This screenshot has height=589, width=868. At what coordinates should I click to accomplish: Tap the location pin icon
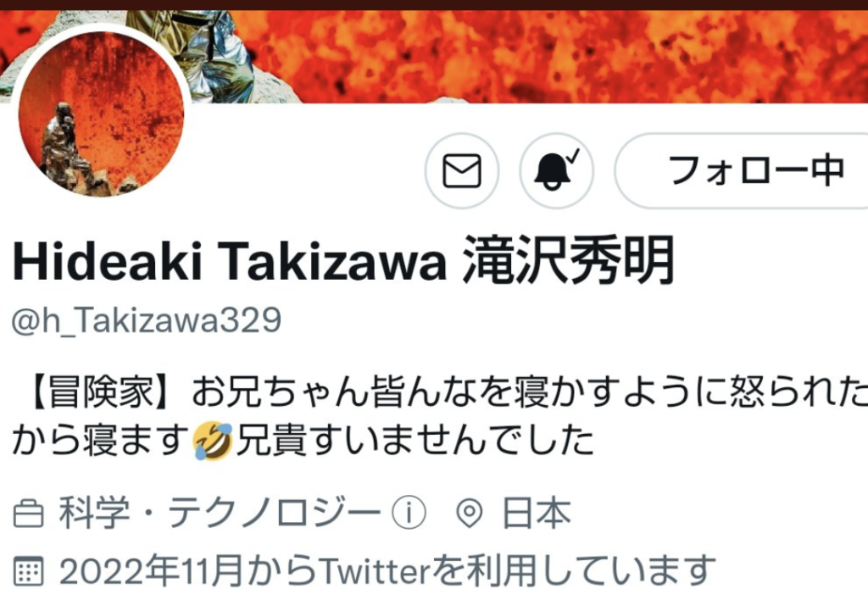(x=470, y=514)
